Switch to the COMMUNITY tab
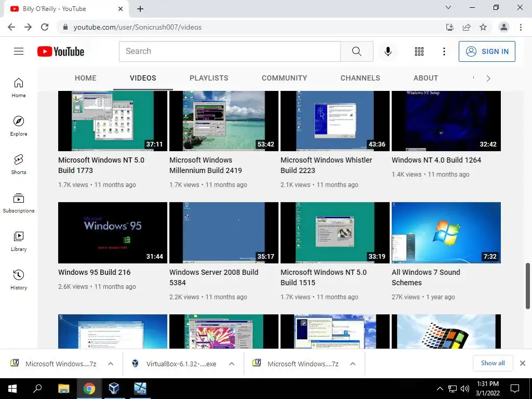The height and width of the screenshot is (399, 532). click(284, 78)
